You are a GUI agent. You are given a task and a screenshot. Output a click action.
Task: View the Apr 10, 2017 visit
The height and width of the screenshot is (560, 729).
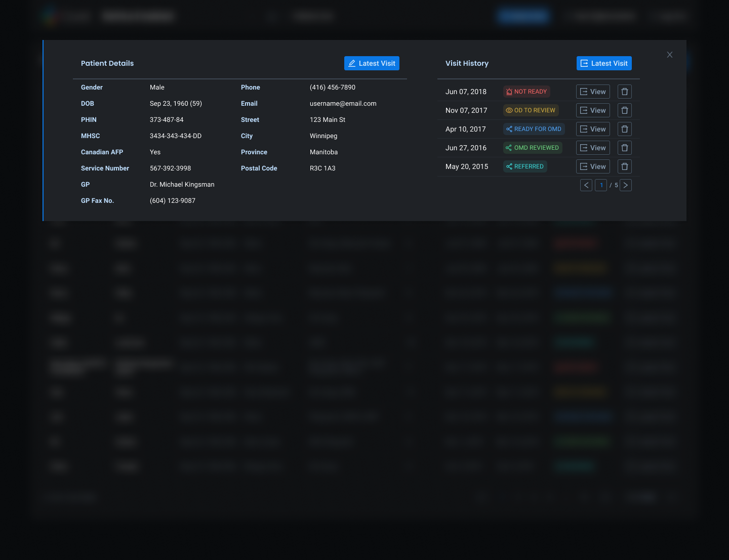[x=593, y=129]
